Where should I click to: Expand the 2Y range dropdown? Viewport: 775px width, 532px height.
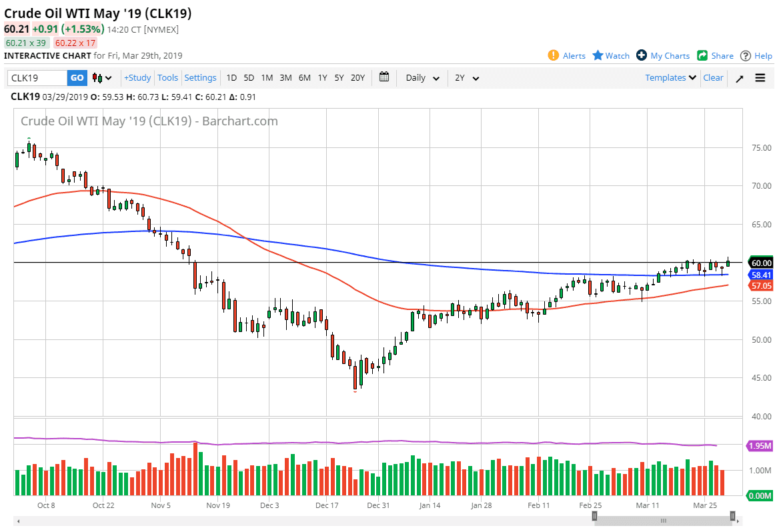[465, 78]
